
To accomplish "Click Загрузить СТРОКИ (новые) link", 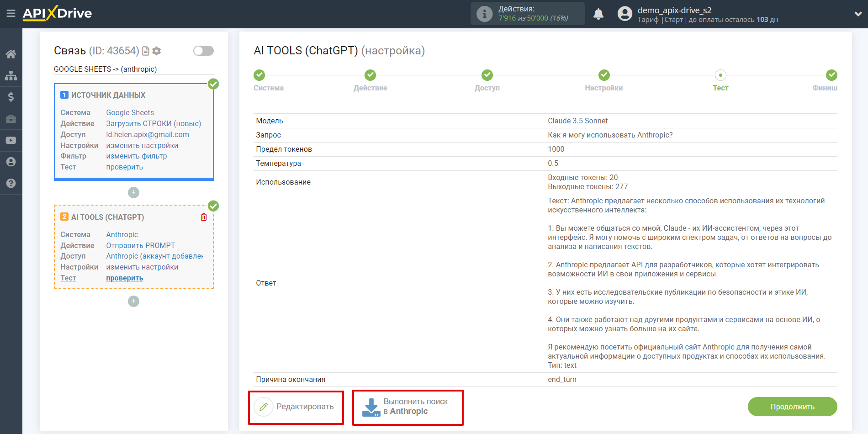I will [x=153, y=123].
